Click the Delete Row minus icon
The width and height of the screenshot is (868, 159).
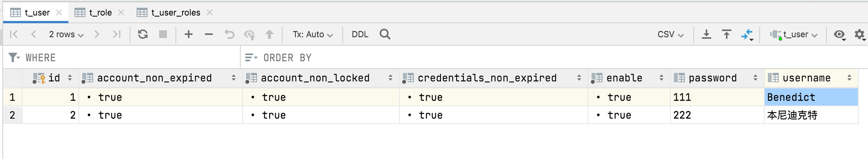click(209, 35)
